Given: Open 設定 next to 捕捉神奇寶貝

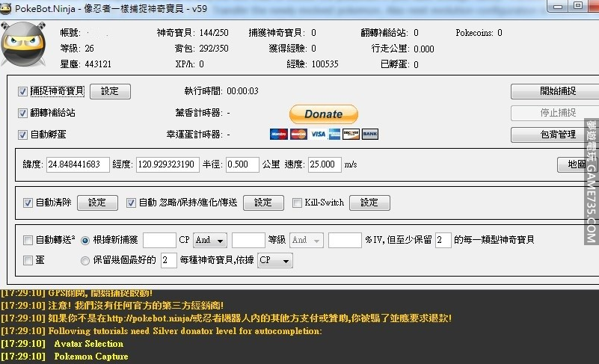Looking at the screenshot, I should point(110,91).
